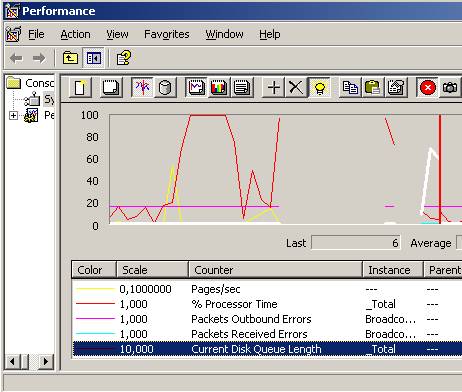Click the Paste Counter List icon

tap(373, 88)
